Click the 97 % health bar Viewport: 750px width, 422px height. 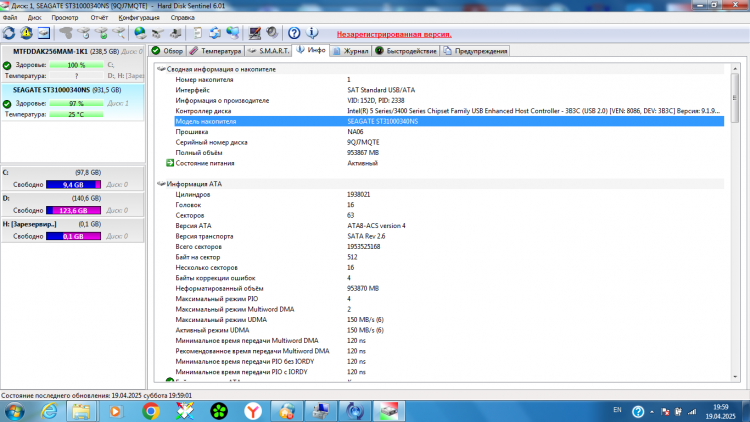click(76, 103)
